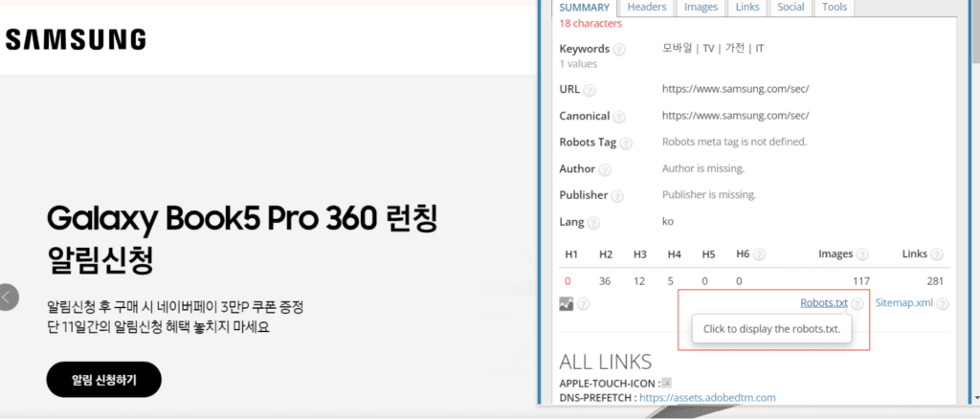Click the Robots Tag help icon
The image size is (980, 419).
coord(626,143)
